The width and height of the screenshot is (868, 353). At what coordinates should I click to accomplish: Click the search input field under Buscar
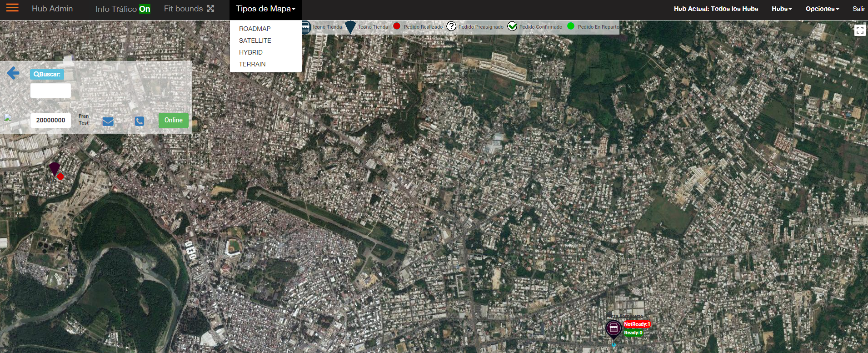pos(50,91)
